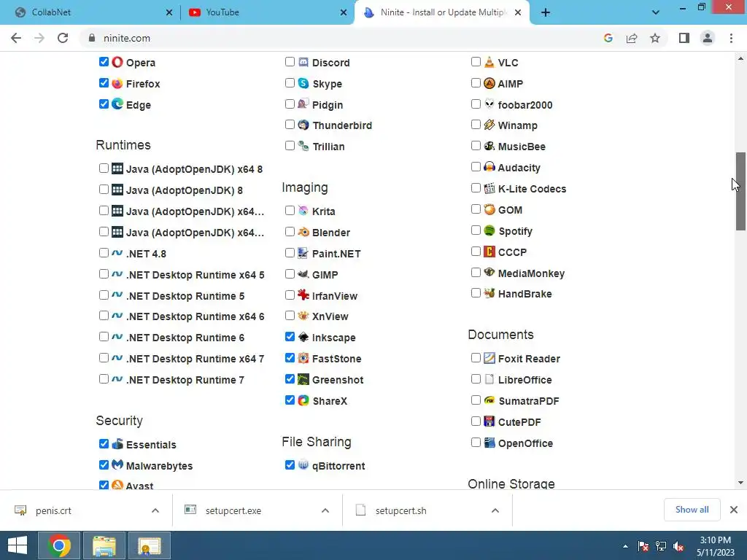Expand options for setupcert.exe download
The height and width of the screenshot is (560, 747).
(325, 510)
